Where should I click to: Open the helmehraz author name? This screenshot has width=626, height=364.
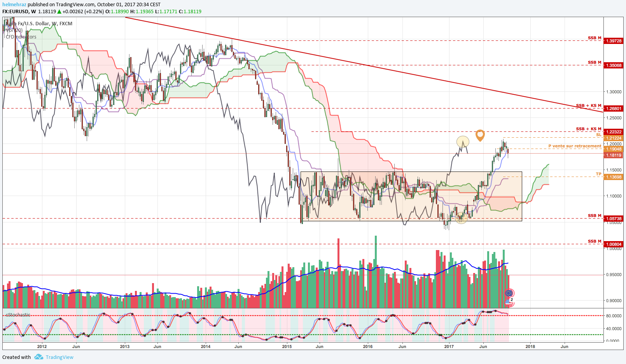[x=14, y=5]
